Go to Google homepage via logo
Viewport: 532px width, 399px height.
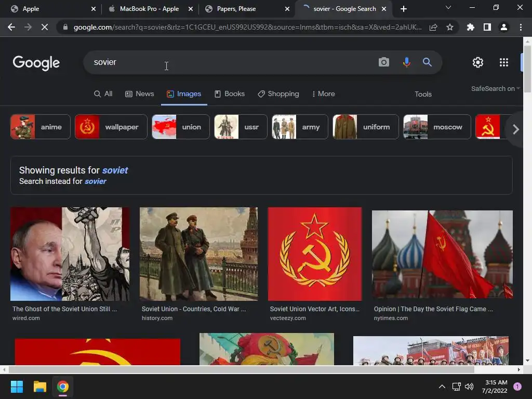pyautogui.click(x=36, y=63)
